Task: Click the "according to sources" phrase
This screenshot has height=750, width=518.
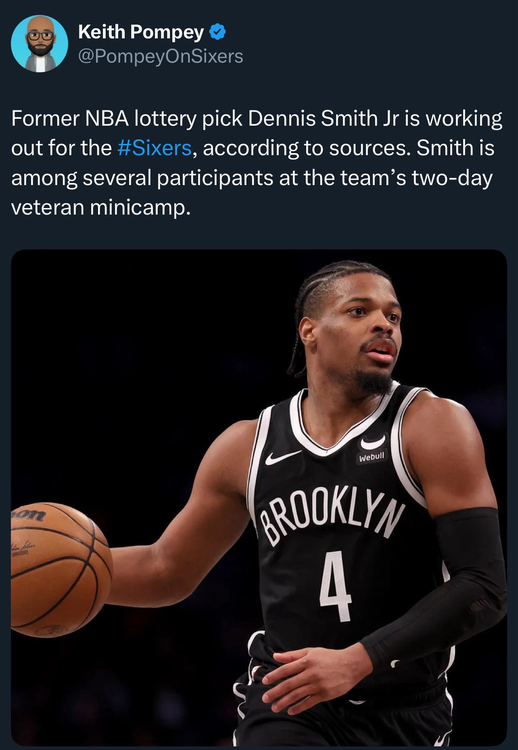Action: pos(306,148)
